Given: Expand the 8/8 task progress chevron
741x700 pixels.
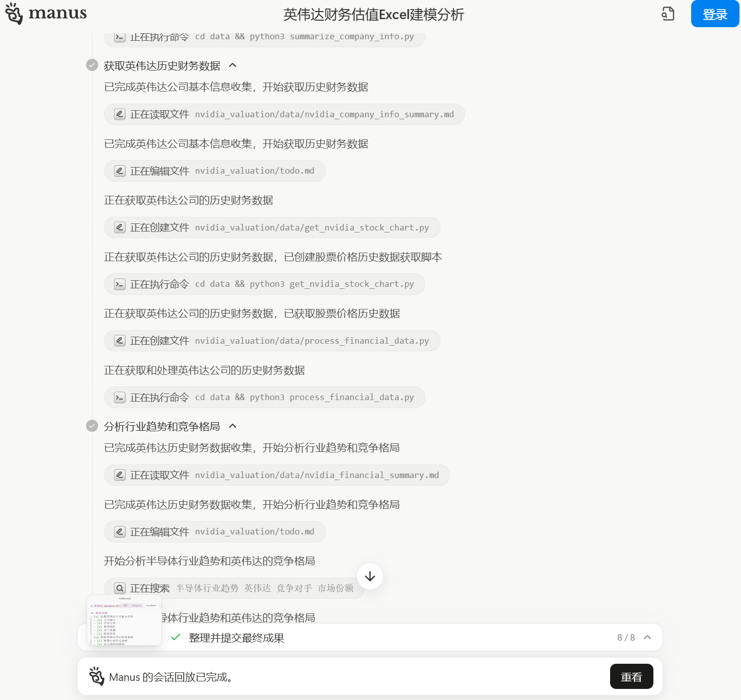Looking at the screenshot, I should coord(647,637).
